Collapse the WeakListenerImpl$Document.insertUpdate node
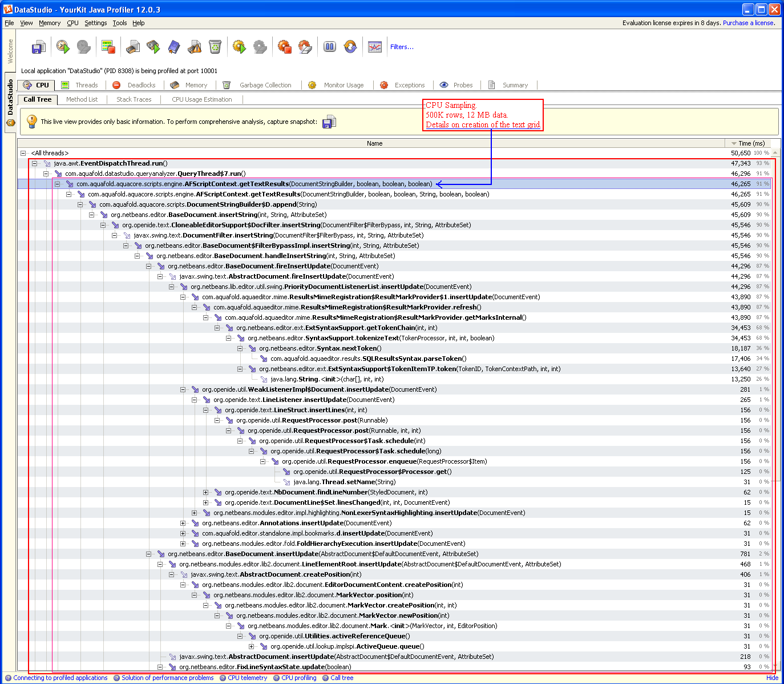Image resolution: width=784 pixels, height=684 pixels. (183, 389)
